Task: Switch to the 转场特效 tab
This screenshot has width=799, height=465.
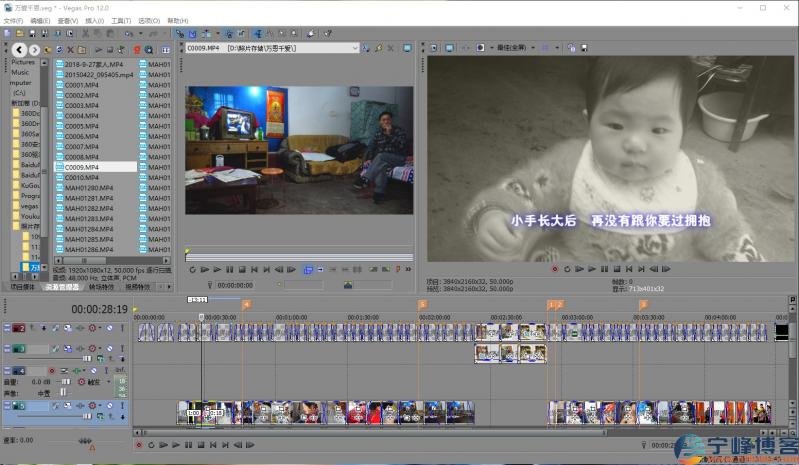Action: click(x=101, y=287)
